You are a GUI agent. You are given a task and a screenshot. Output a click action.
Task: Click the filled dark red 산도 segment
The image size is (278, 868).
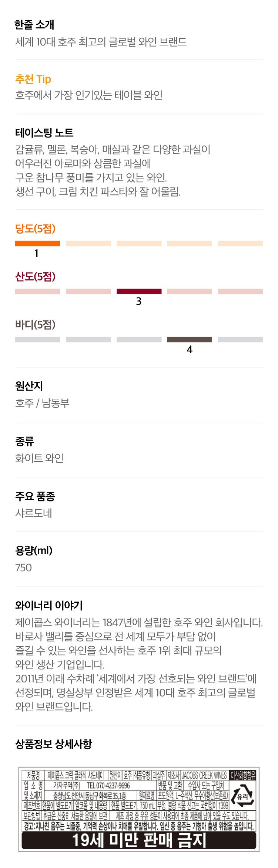point(139,291)
